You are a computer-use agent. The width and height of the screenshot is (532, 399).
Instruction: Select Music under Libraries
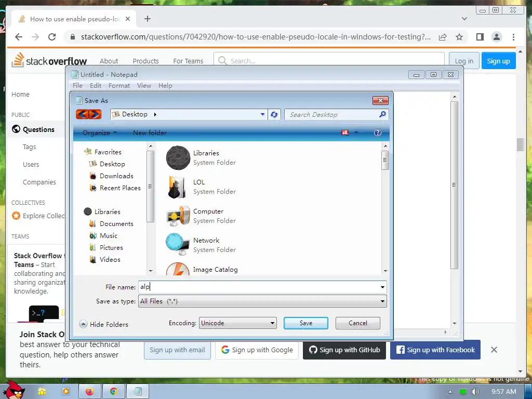point(103,235)
